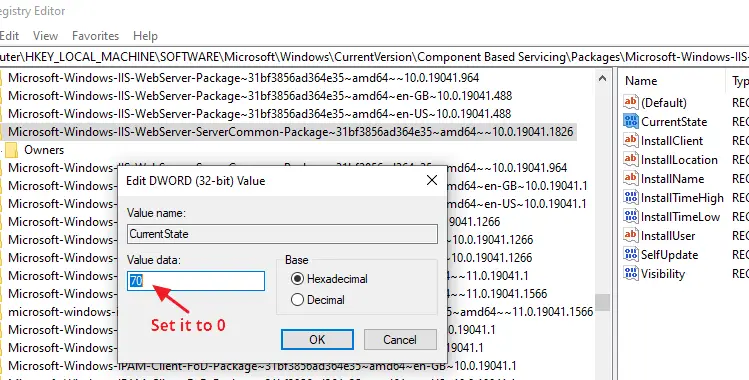Open the Edit menu
Viewport: 749px width, 380px height.
pos(9,36)
